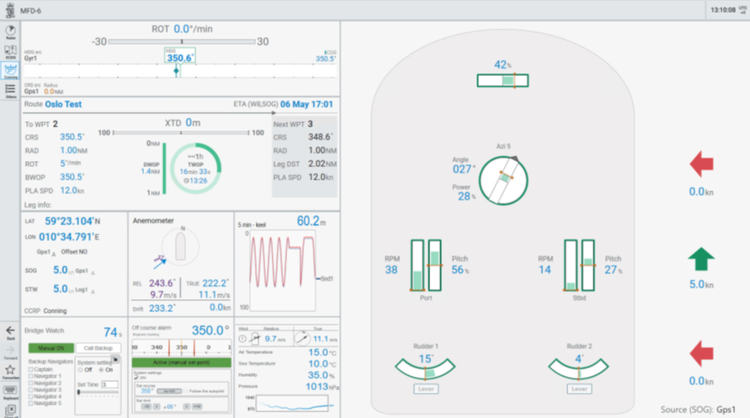The width and height of the screenshot is (750, 418).
Task: Click the Port Pitch gauge bar
Action: pos(435,265)
